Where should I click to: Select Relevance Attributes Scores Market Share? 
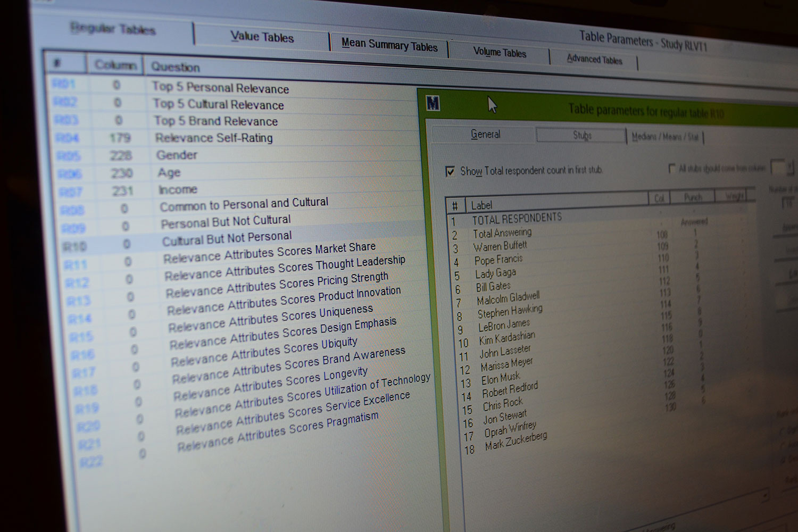(269, 253)
